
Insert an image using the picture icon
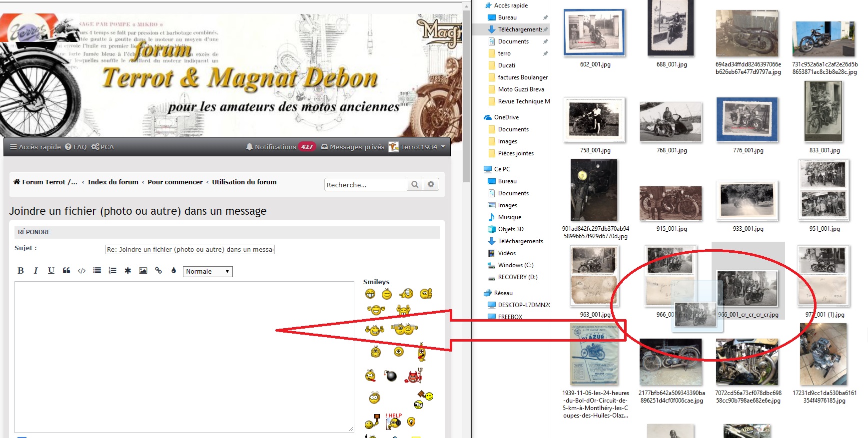143,271
